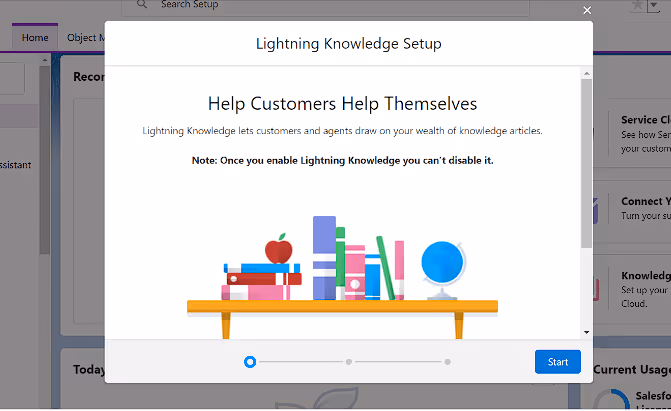Open the Home tab in Setup

35,38
